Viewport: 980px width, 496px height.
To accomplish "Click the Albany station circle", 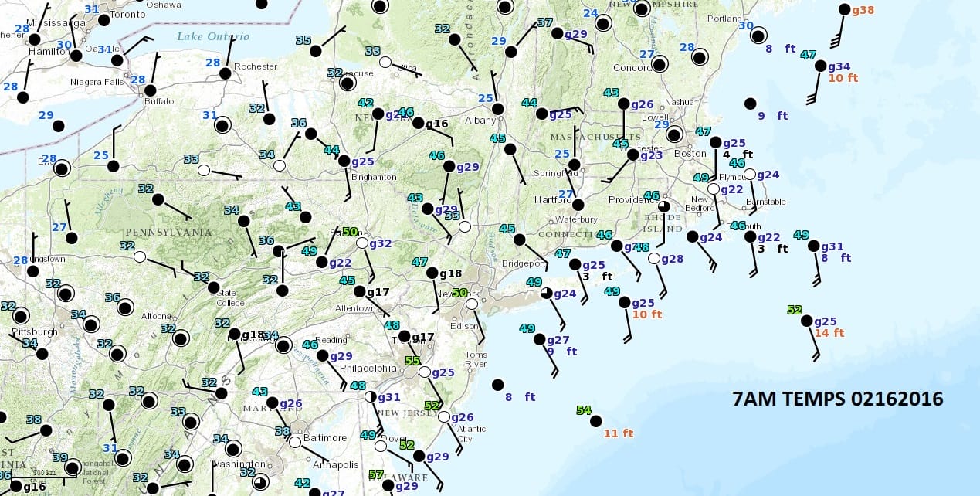I will pos(498,109).
